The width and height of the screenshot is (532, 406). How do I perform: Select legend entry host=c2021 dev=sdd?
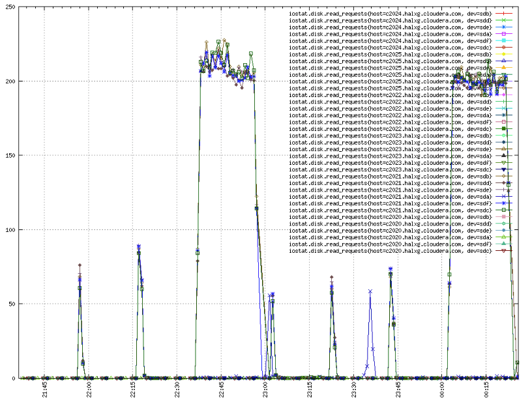click(x=400, y=183)
